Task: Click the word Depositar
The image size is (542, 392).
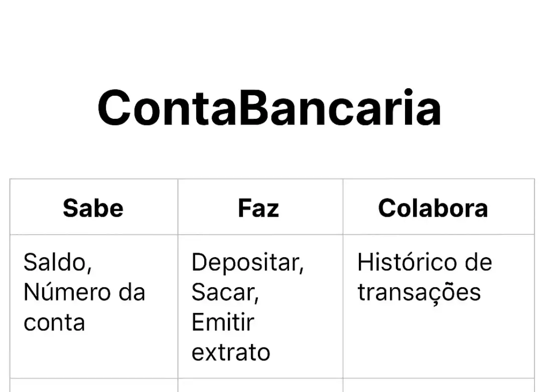Action: coord(247,262)
